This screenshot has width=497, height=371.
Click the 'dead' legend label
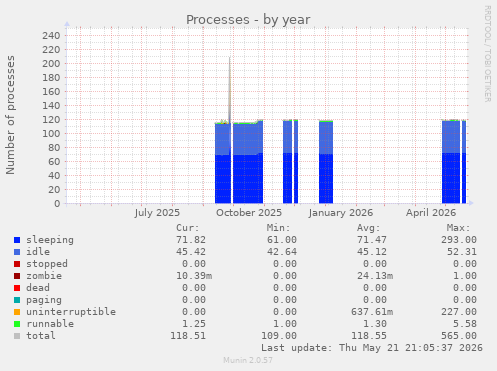[38, 288]
